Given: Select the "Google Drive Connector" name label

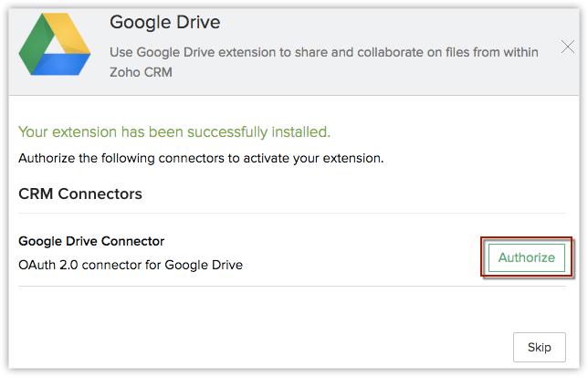Looking at the screenshot, I should [x=91, y=241].
